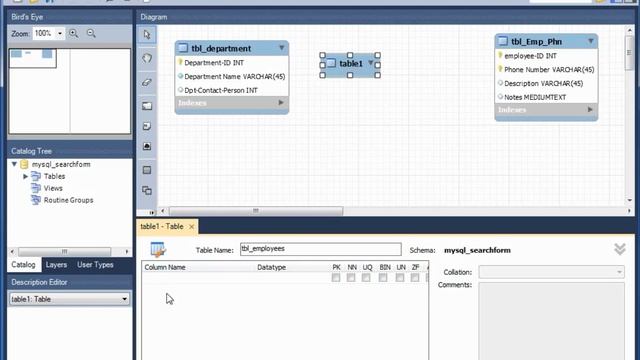The height and width of the screenshot is (360, 640).
Task: Click the double chevron expand button
Action: click(620, 249)
